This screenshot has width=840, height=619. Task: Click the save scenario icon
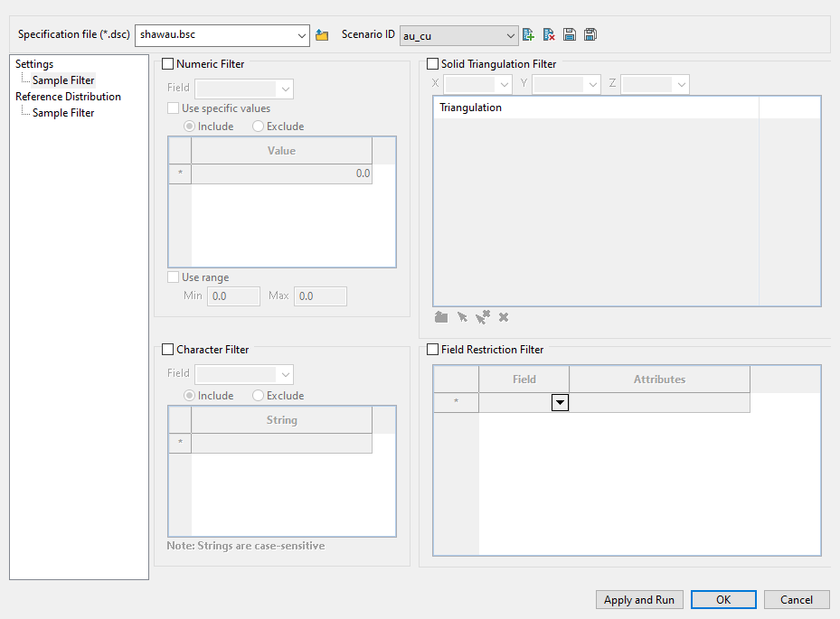pyautogui.click(x=570, y=35)
